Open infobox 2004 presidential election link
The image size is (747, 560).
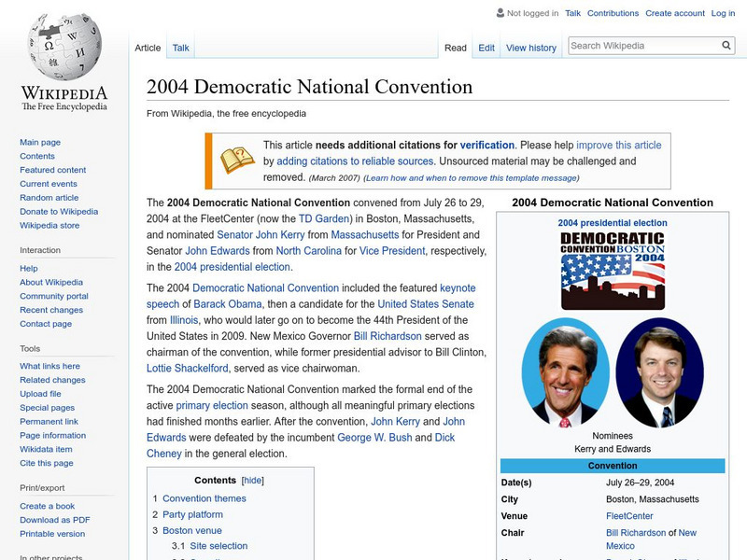click(613, 223)
